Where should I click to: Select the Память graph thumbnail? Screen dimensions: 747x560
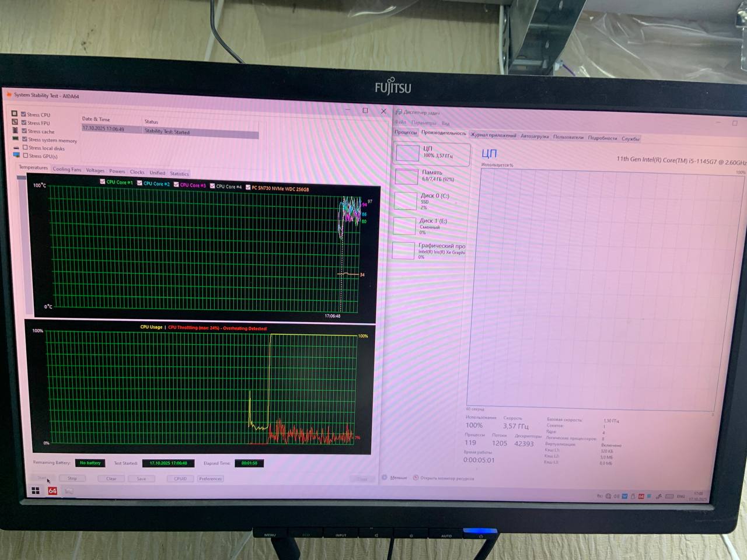coord(407,176)
